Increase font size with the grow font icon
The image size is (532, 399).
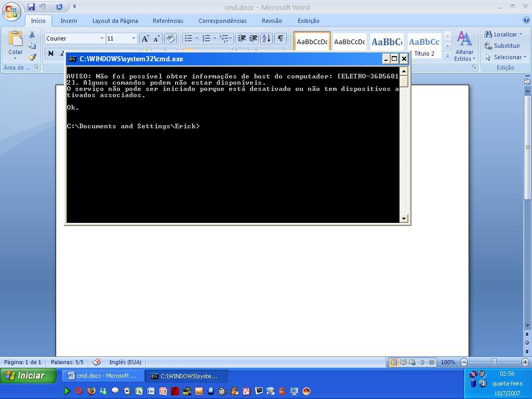pos(145,38)
